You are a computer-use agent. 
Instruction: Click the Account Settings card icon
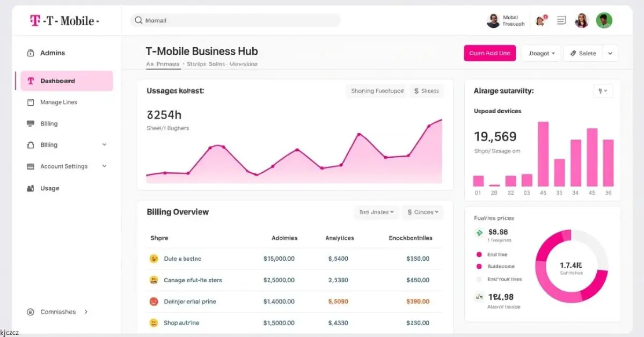pyautogui.click(x=31, y=166)
